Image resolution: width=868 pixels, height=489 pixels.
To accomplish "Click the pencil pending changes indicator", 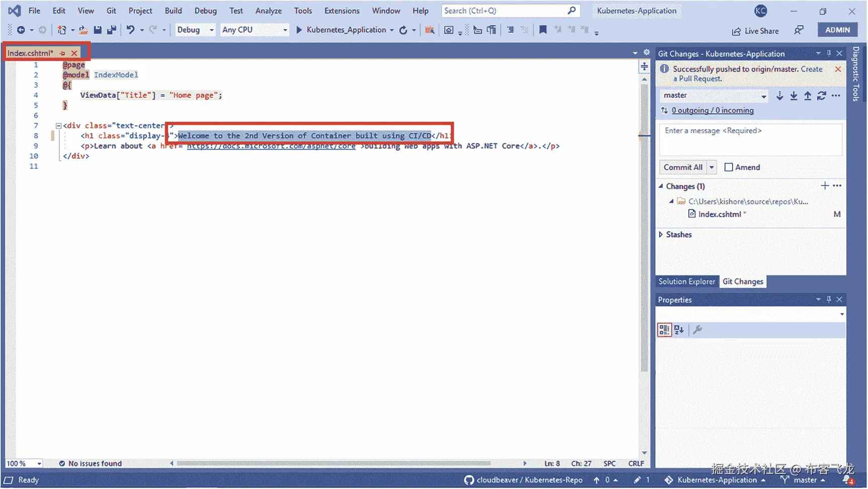I will (637, 480).
